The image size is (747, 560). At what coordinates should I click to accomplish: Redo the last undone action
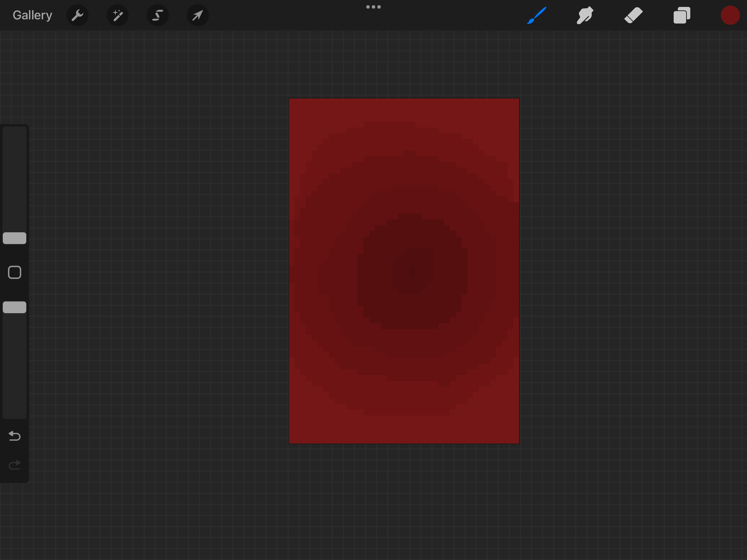point(15,465)
